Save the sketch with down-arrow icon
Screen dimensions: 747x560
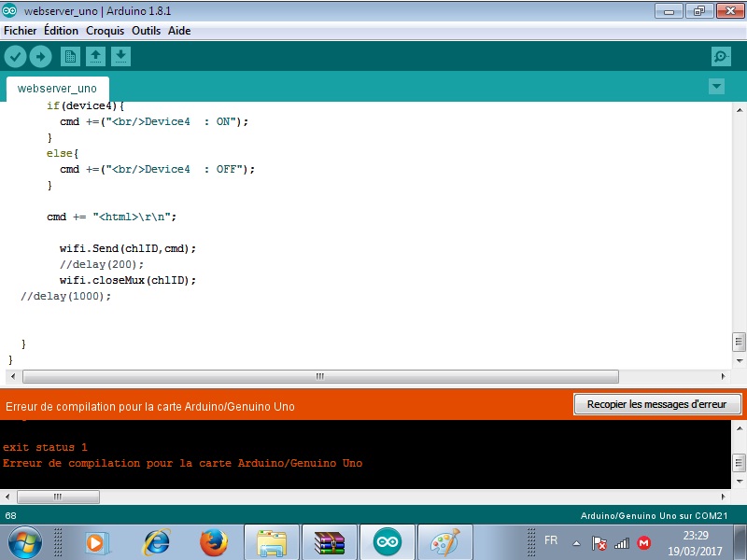click(x=121, y=57)
